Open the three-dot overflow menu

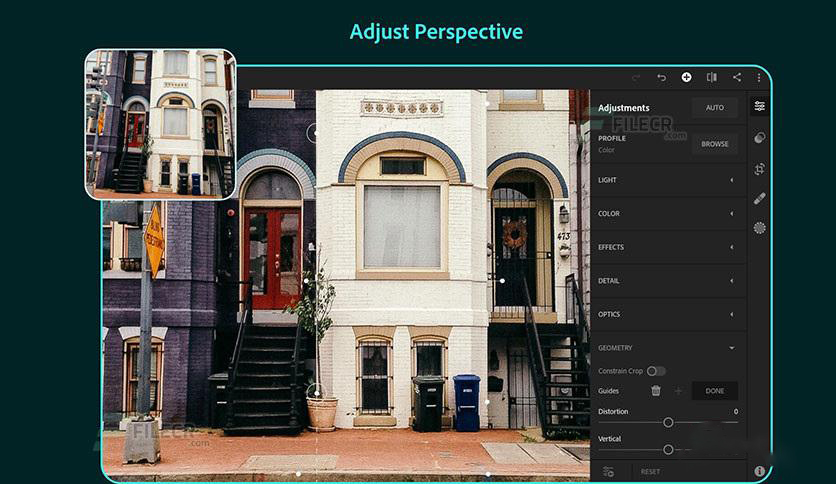click(x=759, y=77)
